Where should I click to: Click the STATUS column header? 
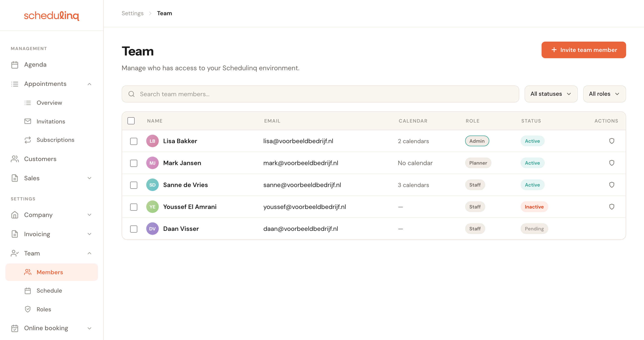pos(531,121)
